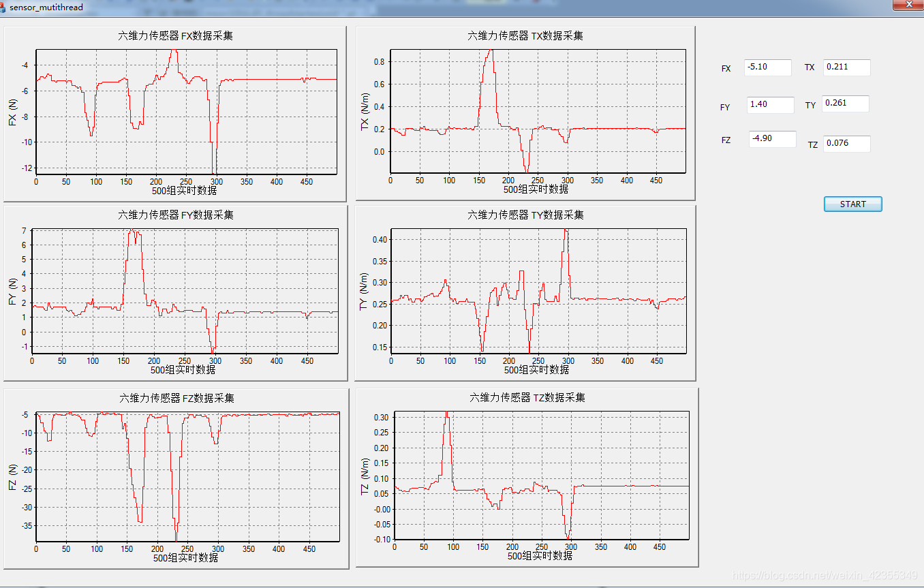Select the FX value input field
This screenshot has width=924, height=588.
coord(768,67)
